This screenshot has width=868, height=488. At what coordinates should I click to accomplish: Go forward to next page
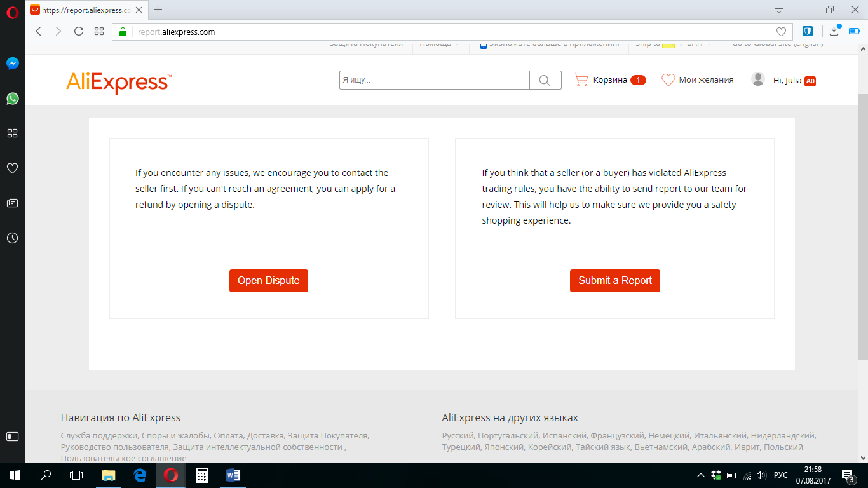click(58, 31)
